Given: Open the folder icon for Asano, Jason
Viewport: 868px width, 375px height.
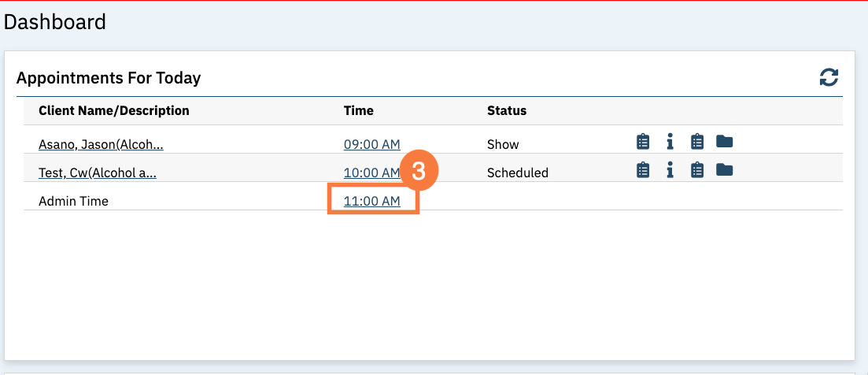Looking at the screenshot, I should tap(724, 142).
